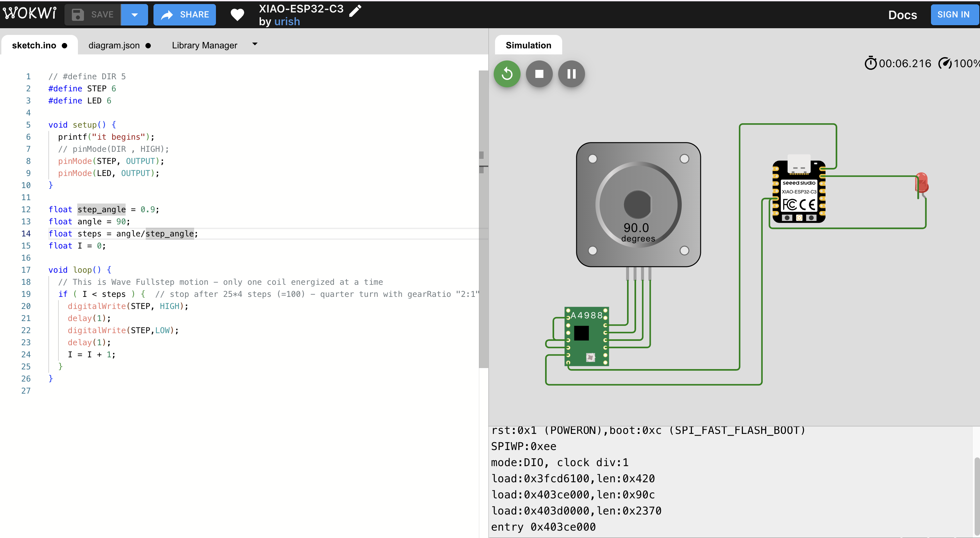Click the 'entry 0x403ce000' console line

pos(543,527)
